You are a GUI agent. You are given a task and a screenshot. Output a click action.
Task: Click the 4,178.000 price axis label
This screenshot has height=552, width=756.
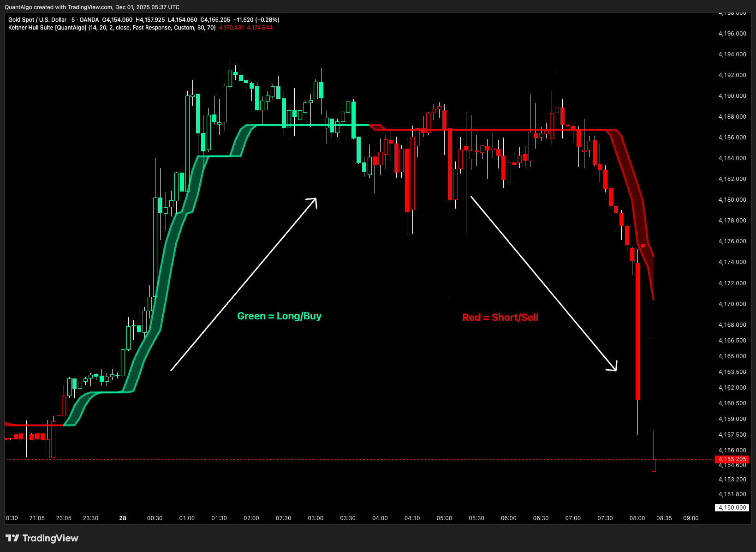tap(732, 221)
